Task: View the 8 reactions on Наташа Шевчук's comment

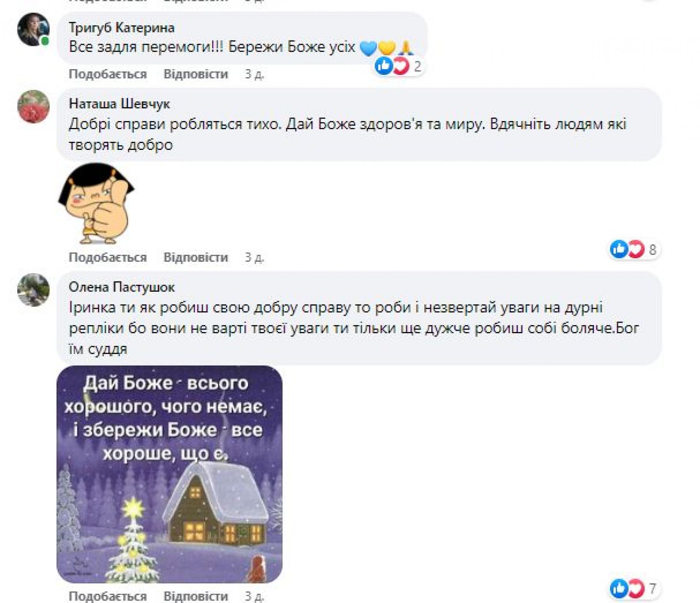Action: pyautogui.click(x=634, y=249)
